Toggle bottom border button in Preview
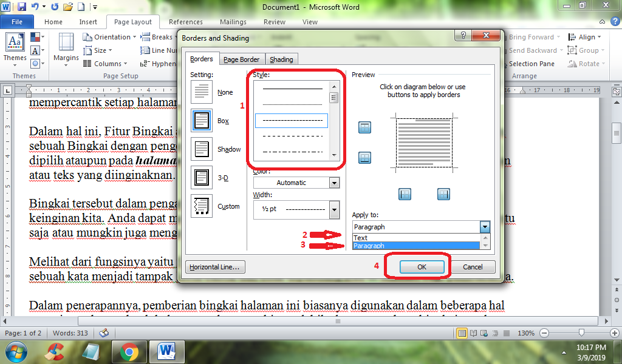The width and height of the screenshot is (622, 364). tap(364, 158)
